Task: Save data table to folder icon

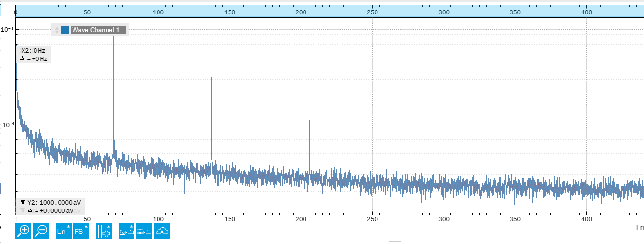Action: [145, 231]
